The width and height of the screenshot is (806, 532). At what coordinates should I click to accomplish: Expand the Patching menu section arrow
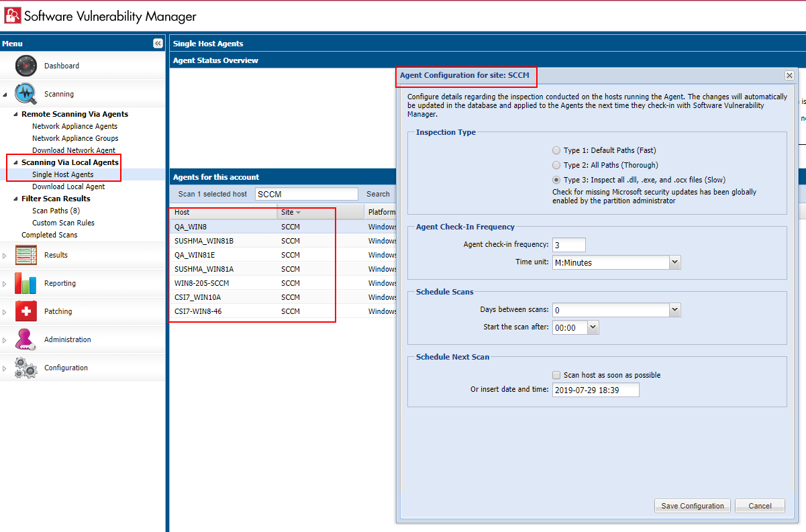[5, 312]
